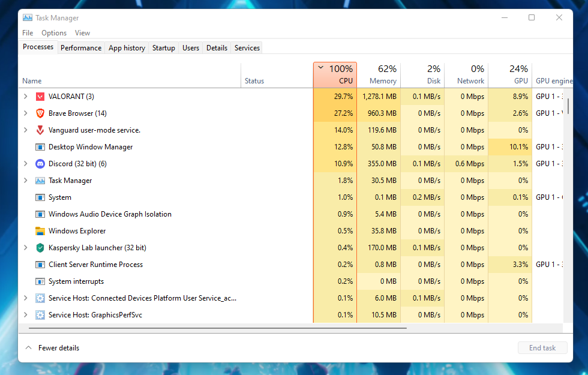The image size is (588, 375).
Task: Open the Services tab
Action: coord(247,48)
